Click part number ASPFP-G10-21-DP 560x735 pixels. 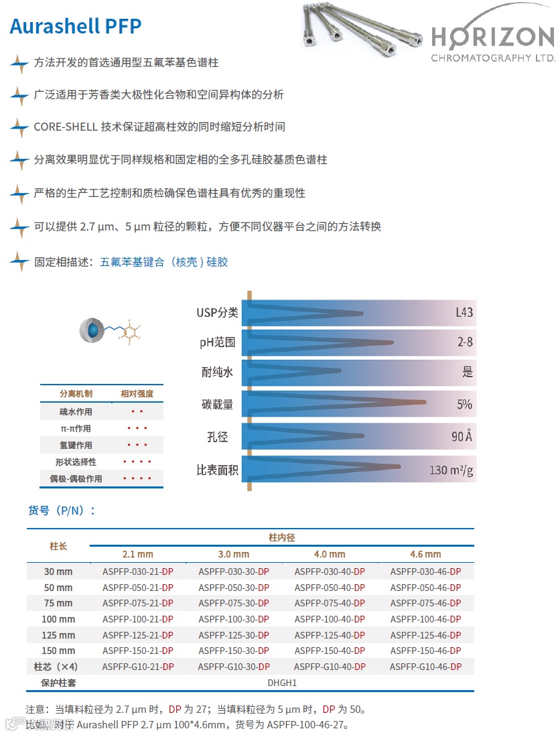coord(138,667)
